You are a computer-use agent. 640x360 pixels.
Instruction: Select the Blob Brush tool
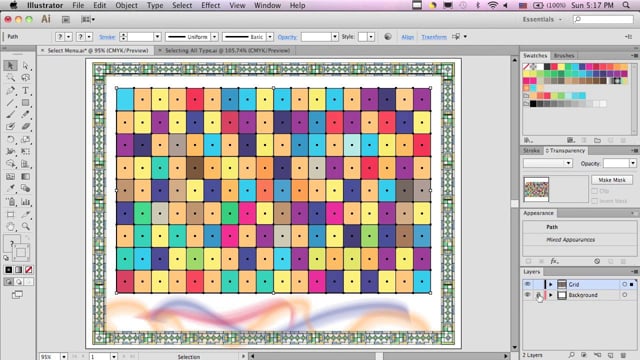pyautogui.click(x=11, y=127)
